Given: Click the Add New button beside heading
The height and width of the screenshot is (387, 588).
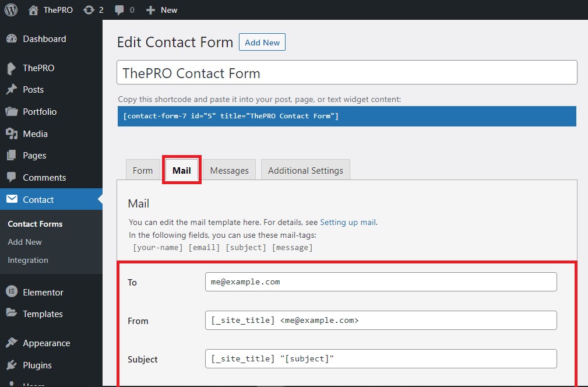Looking at the screenshot, I should click(x=262, y=42).
